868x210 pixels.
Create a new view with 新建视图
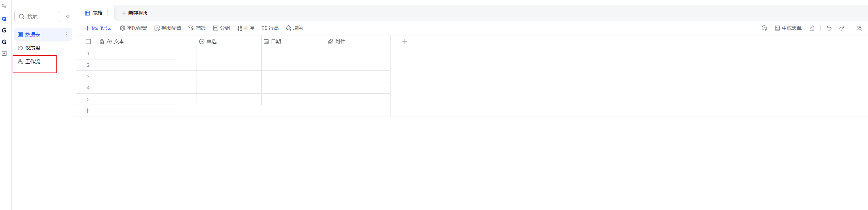135,13
